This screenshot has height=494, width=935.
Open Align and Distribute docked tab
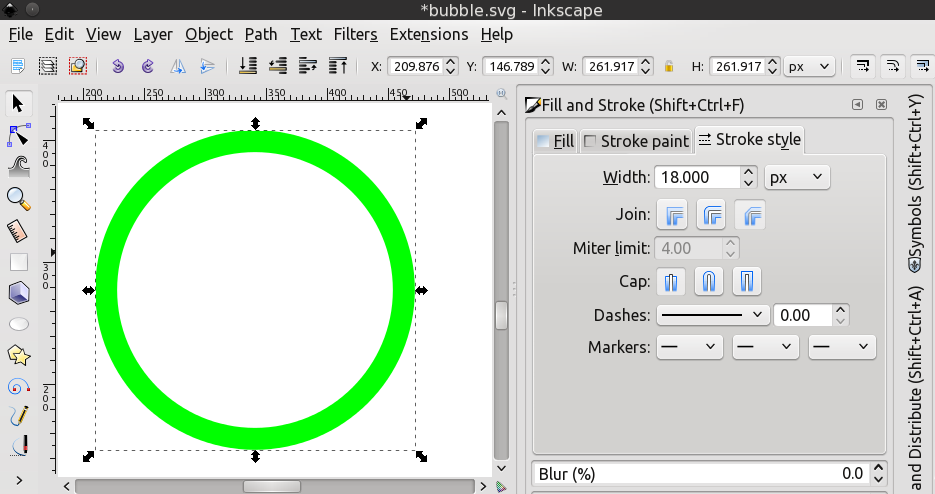tap(915, 389)
